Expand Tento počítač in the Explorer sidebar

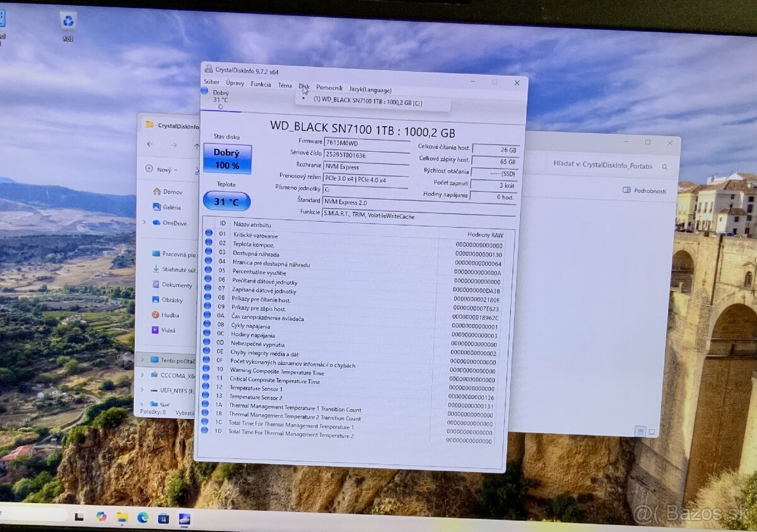coord(143,360)
